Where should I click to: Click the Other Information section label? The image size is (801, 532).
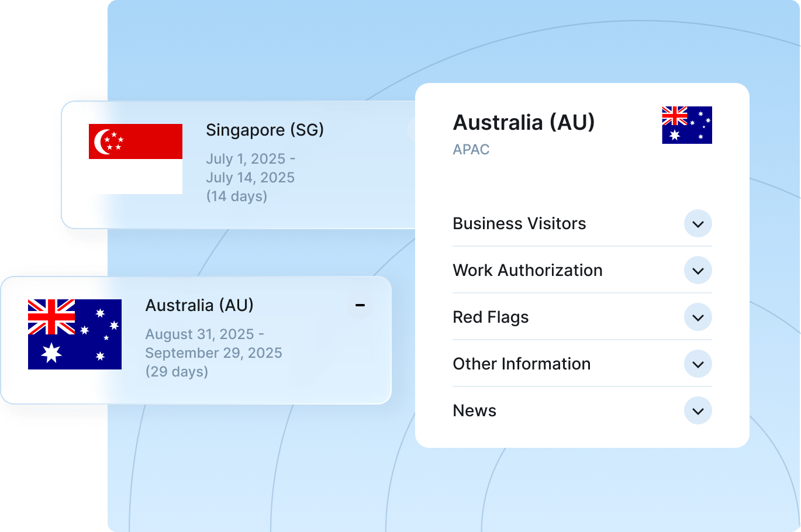522,364
